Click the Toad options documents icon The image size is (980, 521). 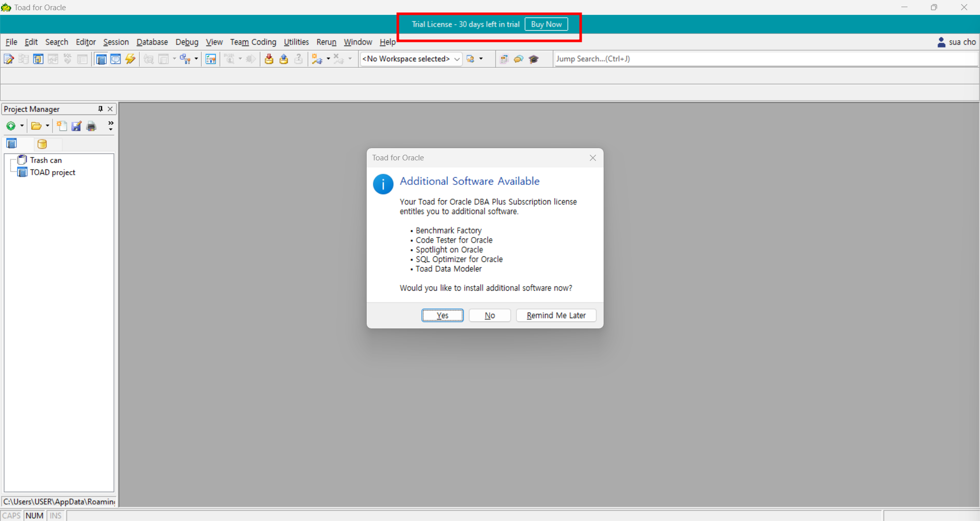tap(504, 59)
